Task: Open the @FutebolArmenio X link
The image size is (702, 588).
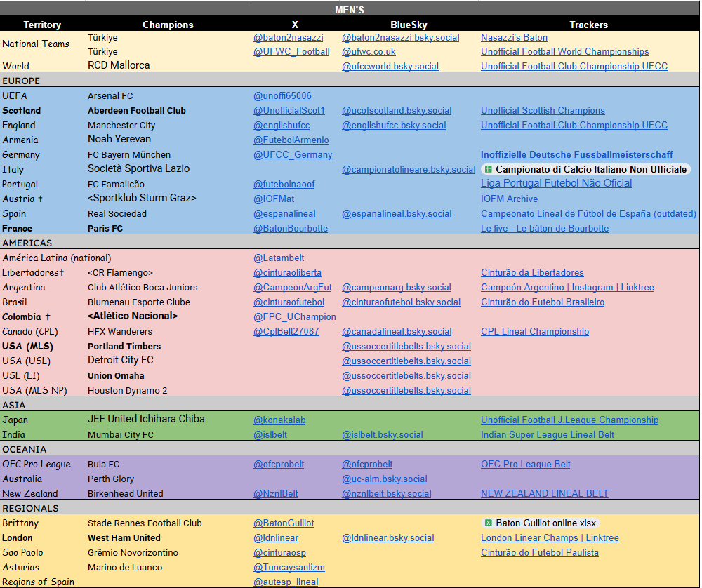Action: 291,140
